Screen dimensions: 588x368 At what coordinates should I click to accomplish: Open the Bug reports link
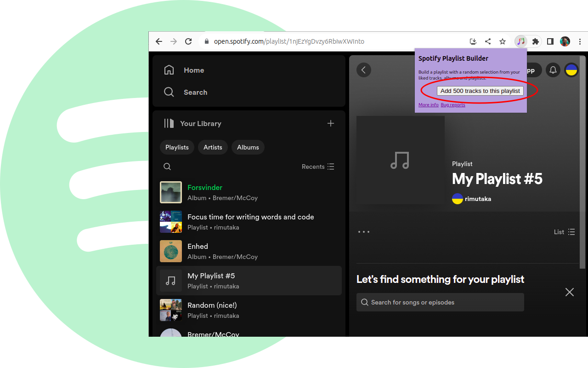(453, 105)
